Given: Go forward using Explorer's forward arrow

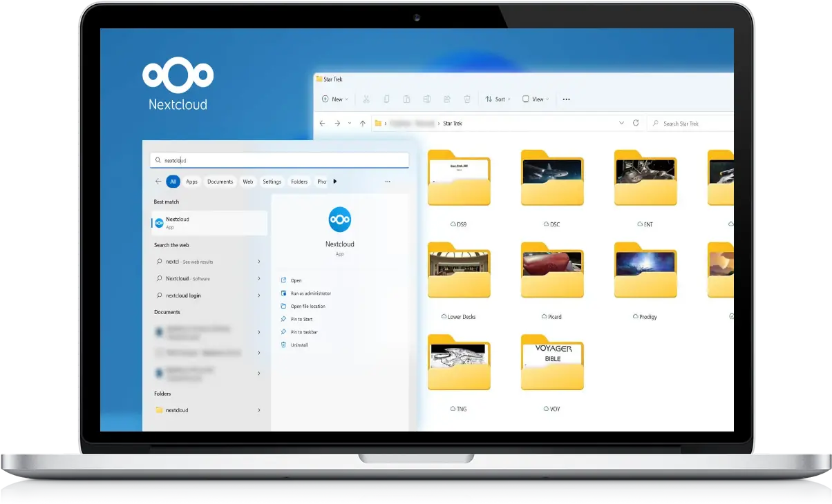Looking at the screenshot, I should click(x=337, y=123).
